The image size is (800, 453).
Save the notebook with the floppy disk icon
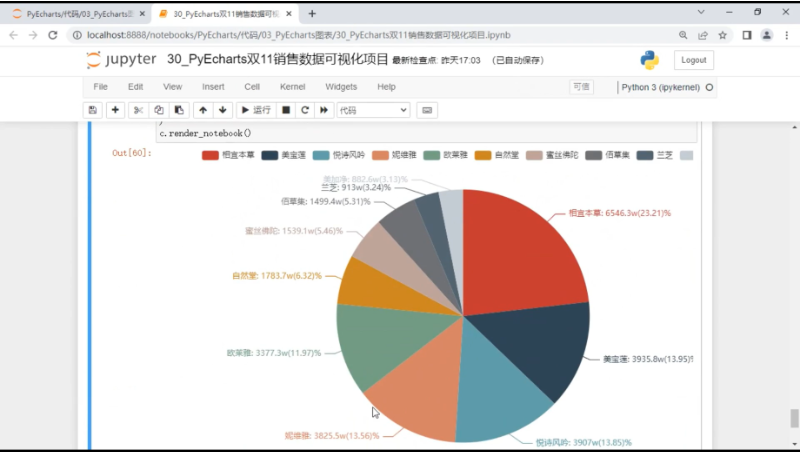click(93, 110)
